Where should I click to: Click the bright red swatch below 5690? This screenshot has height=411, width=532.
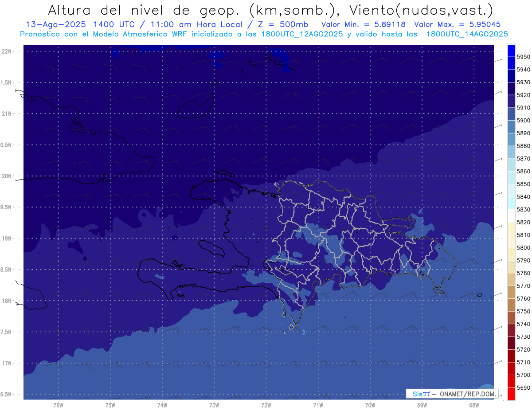click(511, 394)
